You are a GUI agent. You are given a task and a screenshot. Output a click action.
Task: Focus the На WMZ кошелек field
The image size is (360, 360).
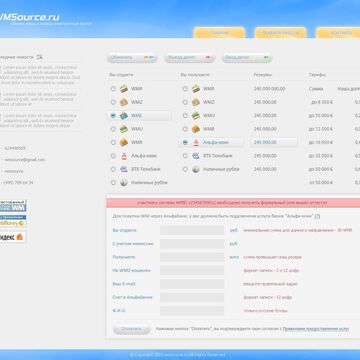(192, 270)
